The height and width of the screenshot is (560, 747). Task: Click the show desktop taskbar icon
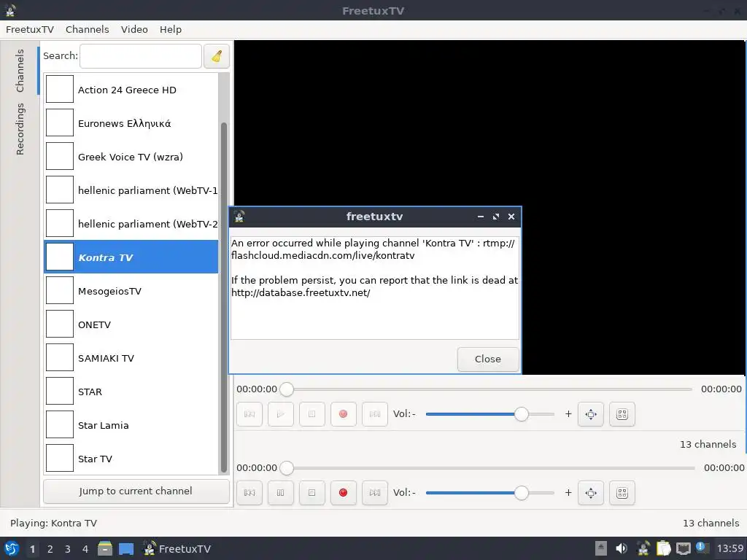(126, 549)
